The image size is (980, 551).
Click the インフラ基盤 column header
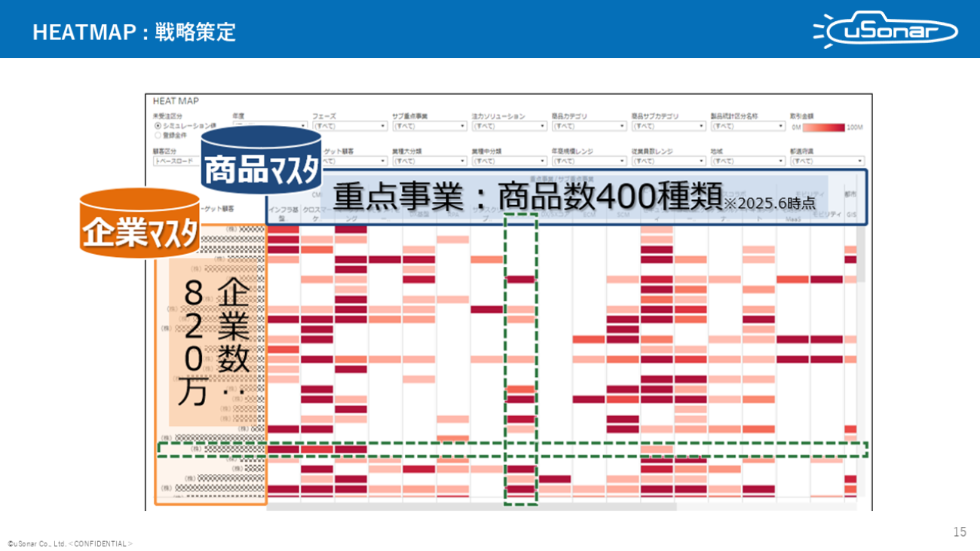click(283, 214)
